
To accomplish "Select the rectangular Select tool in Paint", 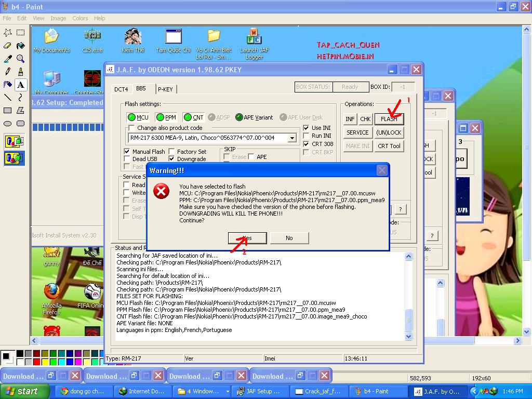I will click(x=21, y=33).
